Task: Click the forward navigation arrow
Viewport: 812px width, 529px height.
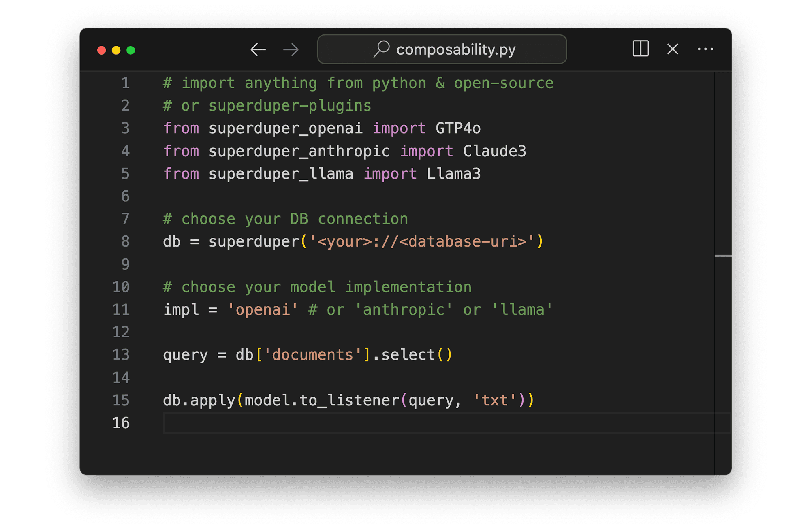Action: click(x=290, y=50)
